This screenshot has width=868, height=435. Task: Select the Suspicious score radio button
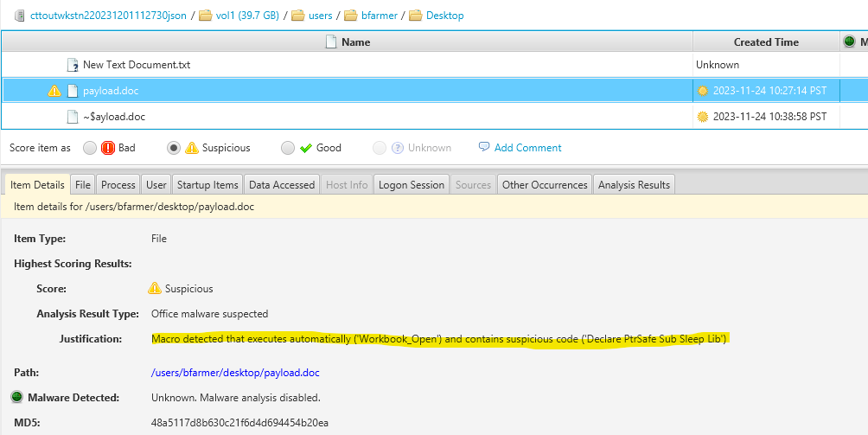174,148
